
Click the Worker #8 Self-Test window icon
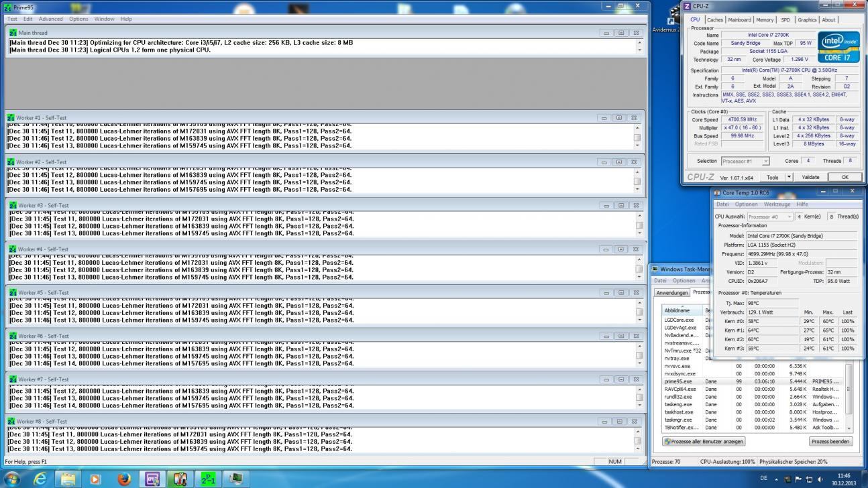[x=11, y=421]
